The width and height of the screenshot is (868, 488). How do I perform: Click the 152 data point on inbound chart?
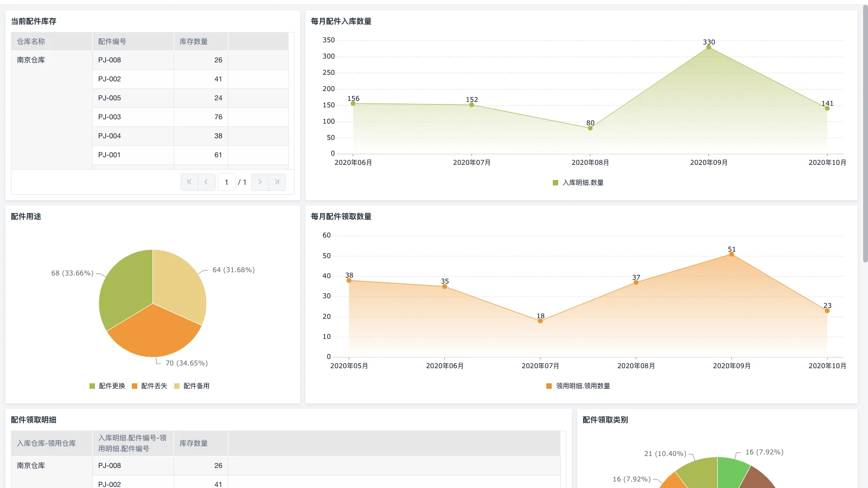(471, 105)
